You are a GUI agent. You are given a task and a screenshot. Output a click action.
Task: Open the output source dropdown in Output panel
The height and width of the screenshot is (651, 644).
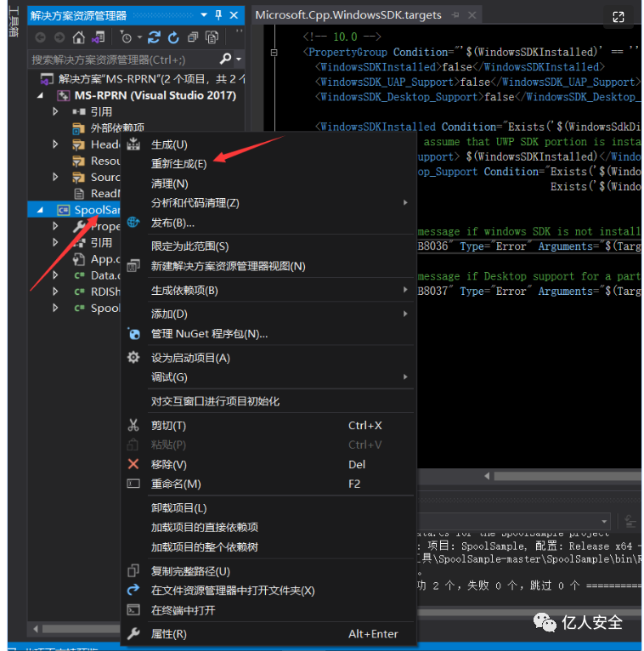[x=604, y=522]
